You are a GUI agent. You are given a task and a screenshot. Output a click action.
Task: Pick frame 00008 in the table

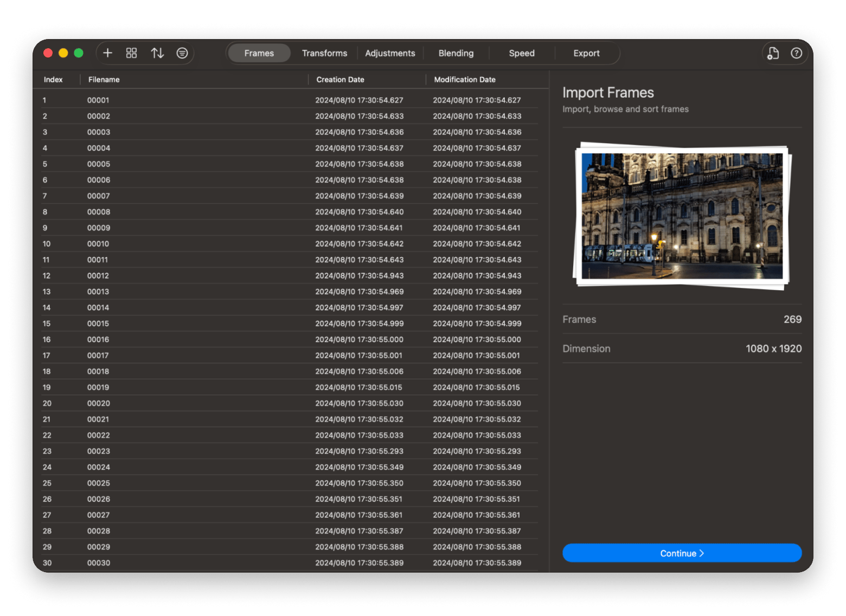click(290, 212)
